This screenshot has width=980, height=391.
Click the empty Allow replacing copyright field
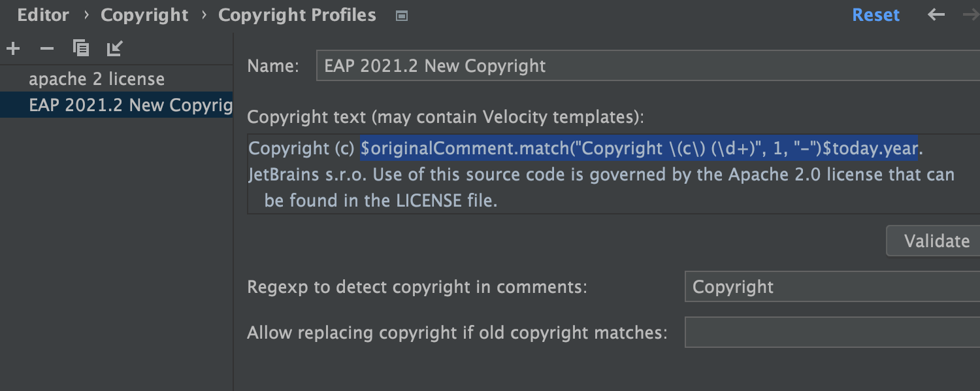(830, 333)
